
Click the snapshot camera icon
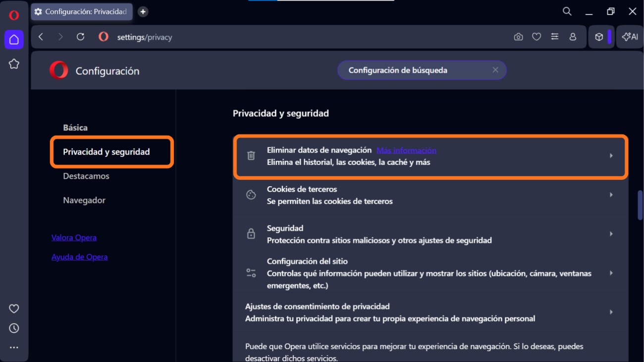pos(518,37)
